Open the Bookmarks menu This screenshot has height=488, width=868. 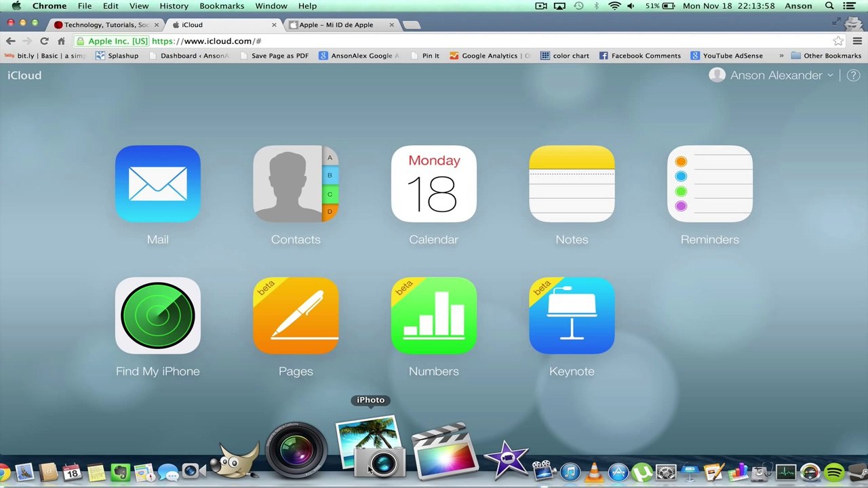coord(222,6)
